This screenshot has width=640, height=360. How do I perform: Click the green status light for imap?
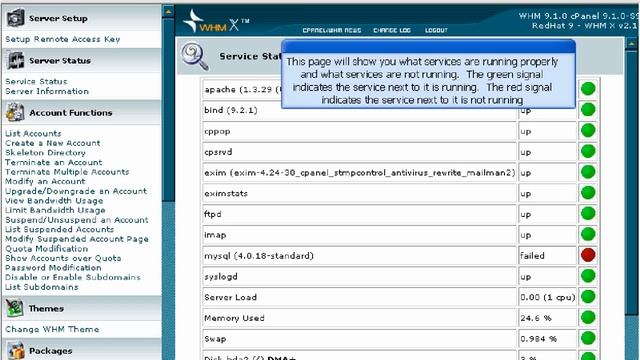tap(588, 234)
